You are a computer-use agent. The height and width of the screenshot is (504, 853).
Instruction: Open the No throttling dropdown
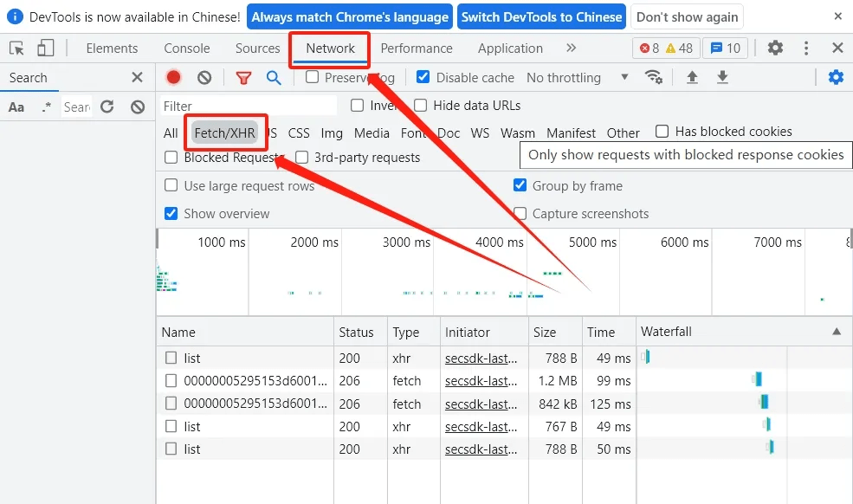pos(577,77)
